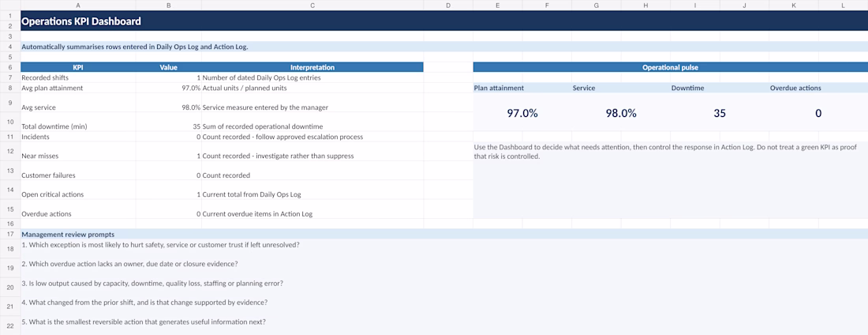Select the Interpretation column header cell

click(312, 67)
